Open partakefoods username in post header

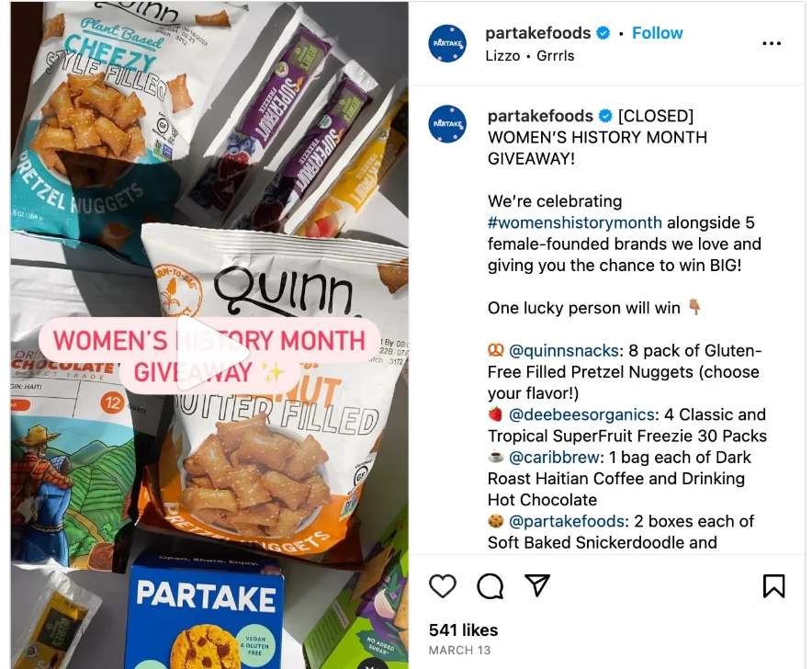point(537,33)
